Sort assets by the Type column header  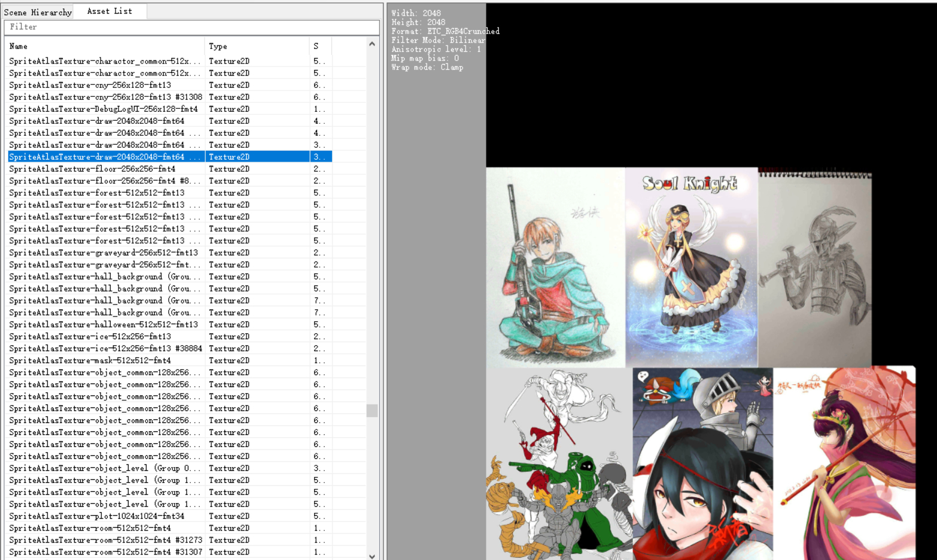tap(257, 46)
